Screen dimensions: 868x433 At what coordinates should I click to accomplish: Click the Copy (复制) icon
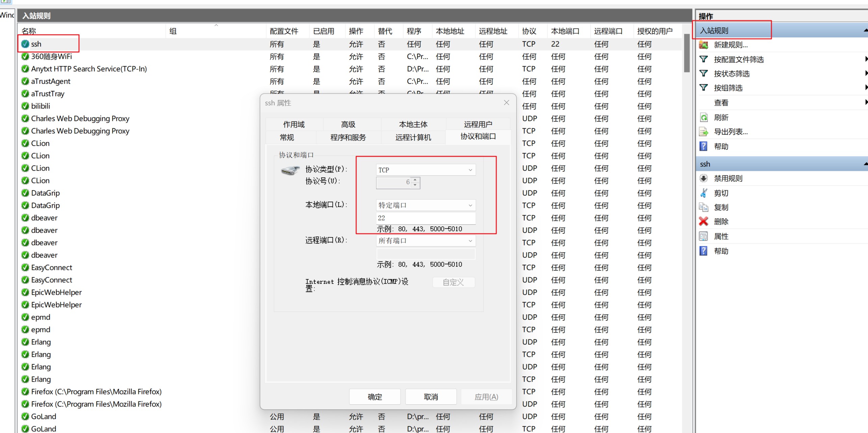tap(704, 207)
